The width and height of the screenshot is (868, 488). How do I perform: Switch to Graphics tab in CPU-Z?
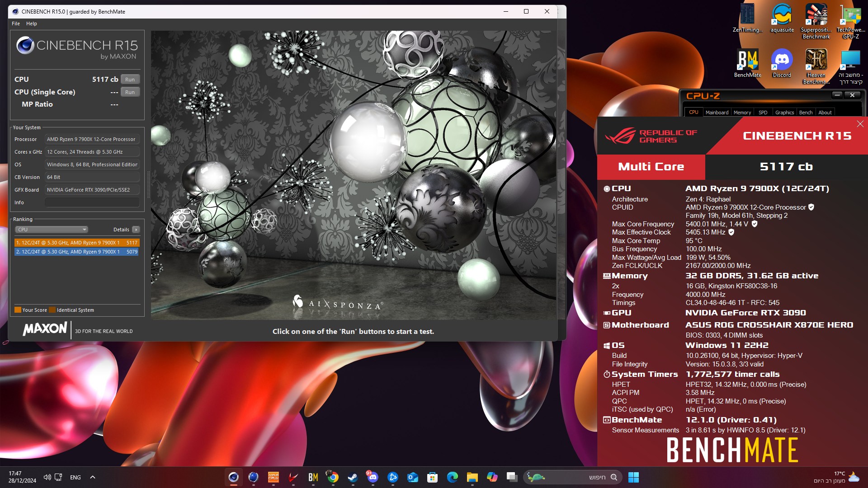[784, 113]
